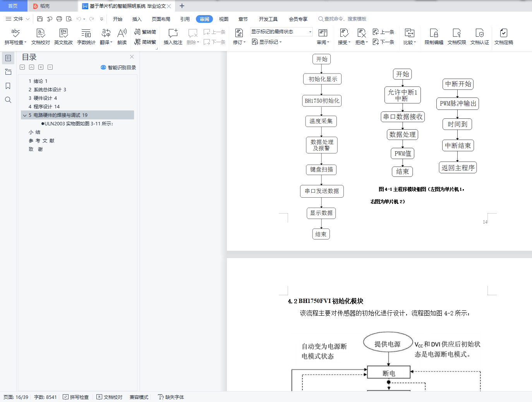532x402 pixels.
Task: Click 插入批注 to insert a comment
Action: point(173,37)
